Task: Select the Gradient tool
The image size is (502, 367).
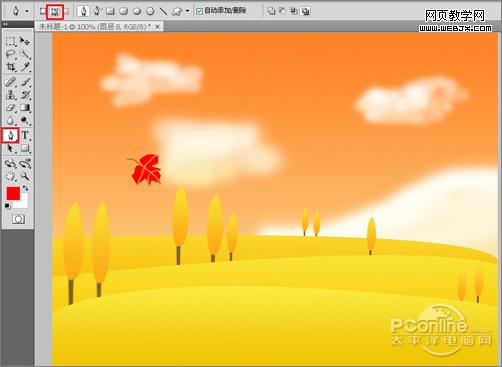Action: coord(25,108)
